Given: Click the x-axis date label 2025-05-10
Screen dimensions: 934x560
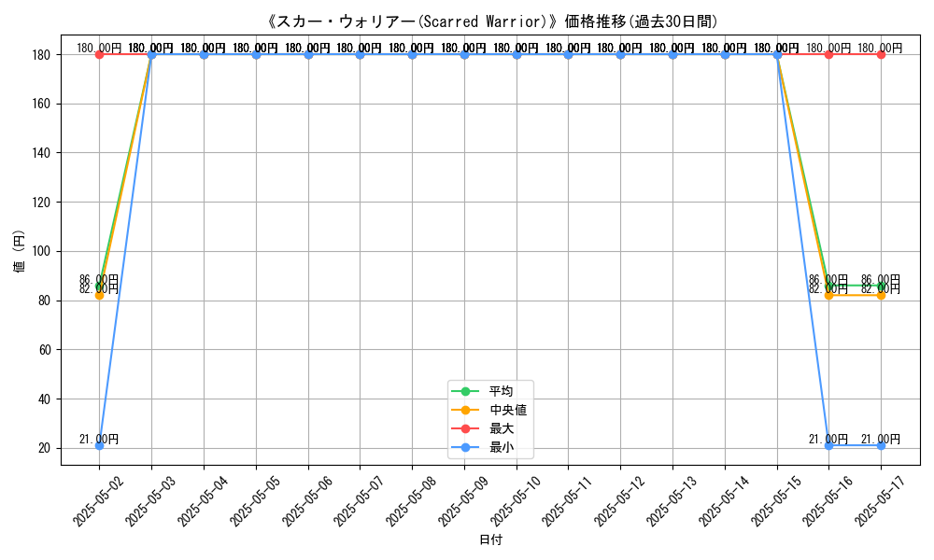Looking at the screenshot, I should click(516, 501).
